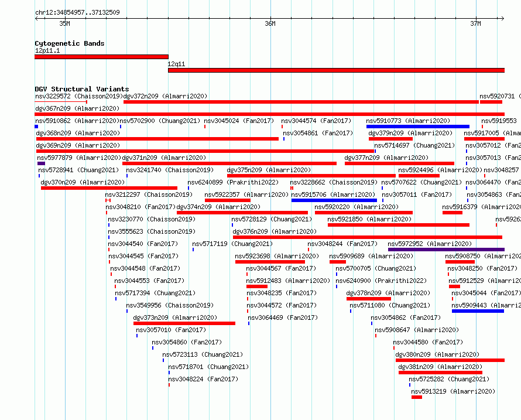Click nsv5977879 (Almarri2020) label
The width and height of the screenshot is (521, 420).
tap(79, 158)
